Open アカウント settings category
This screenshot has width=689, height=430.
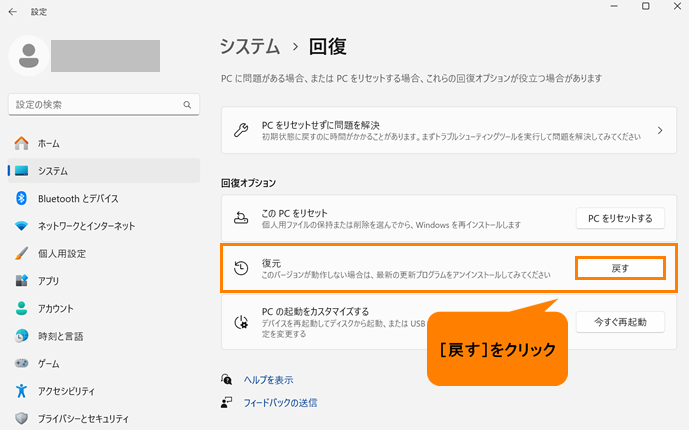click(55, 308)
